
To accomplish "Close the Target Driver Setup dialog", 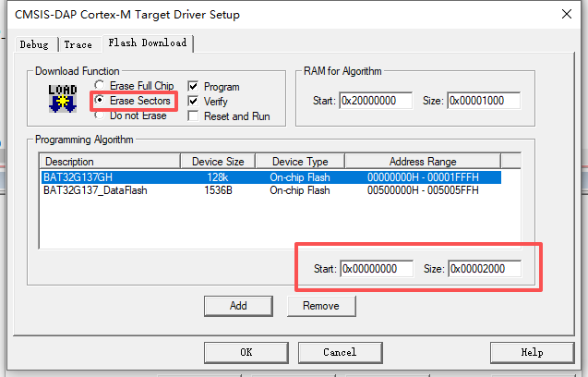I will coord(566,15).
